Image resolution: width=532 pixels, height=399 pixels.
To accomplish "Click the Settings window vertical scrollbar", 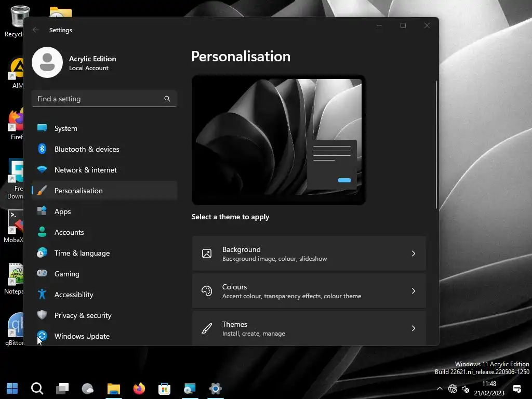I will point(436,145).
